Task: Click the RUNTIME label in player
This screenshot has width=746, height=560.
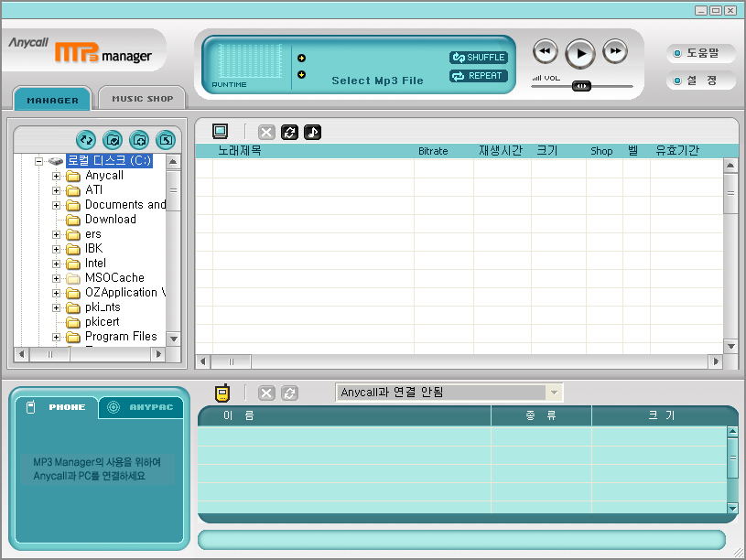Action: point(229,85)
